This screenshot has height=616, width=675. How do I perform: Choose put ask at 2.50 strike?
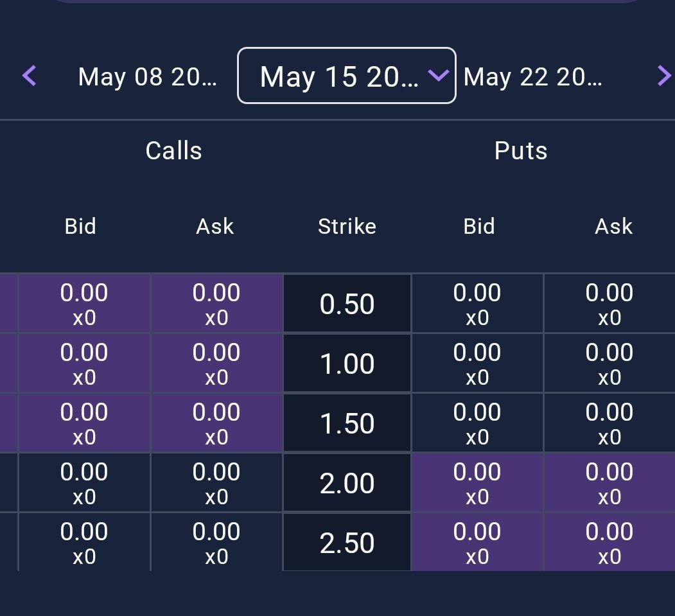click(609, 542)
